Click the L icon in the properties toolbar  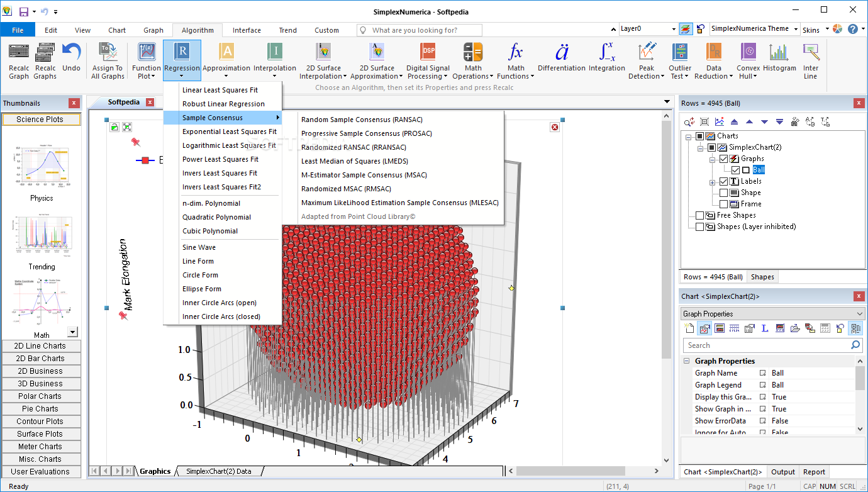tap(765, 328)
